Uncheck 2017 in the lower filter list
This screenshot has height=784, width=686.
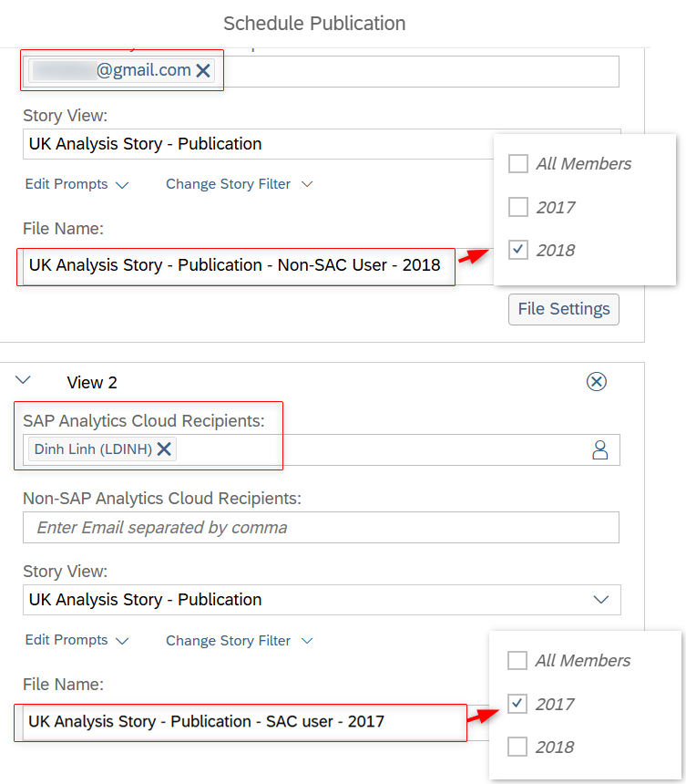tap(517, 704)
